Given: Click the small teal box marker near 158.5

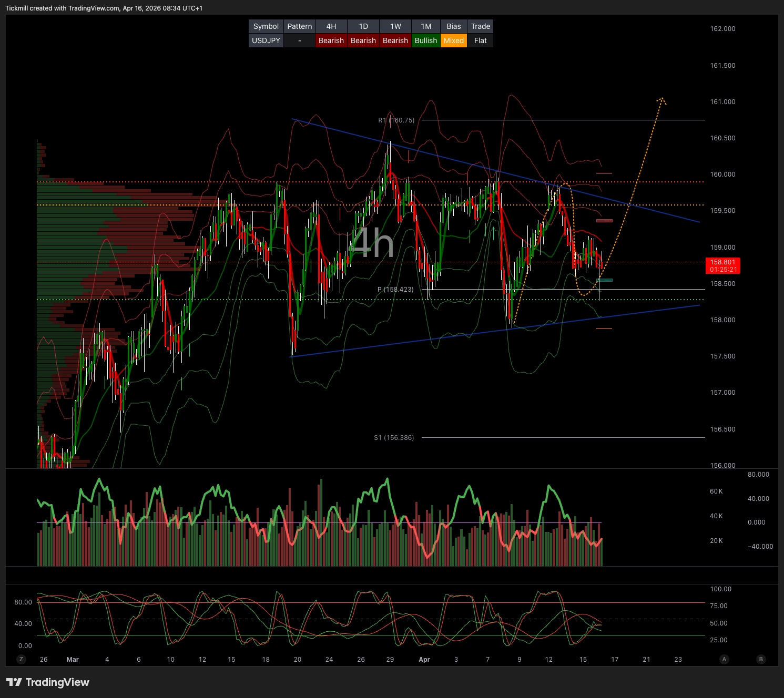Looking at the screenshot, I should (x=604, y=280).
